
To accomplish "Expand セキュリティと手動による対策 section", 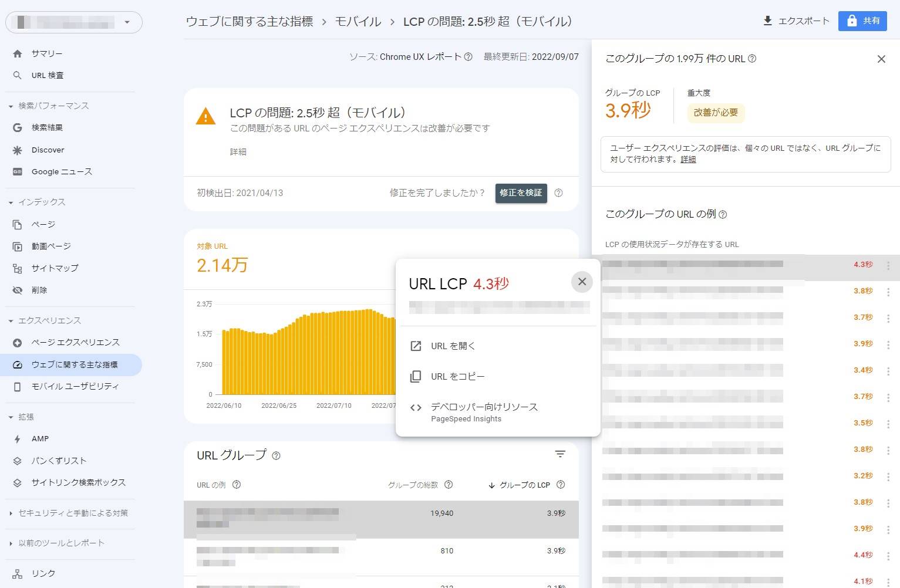I will click(11, 513).
